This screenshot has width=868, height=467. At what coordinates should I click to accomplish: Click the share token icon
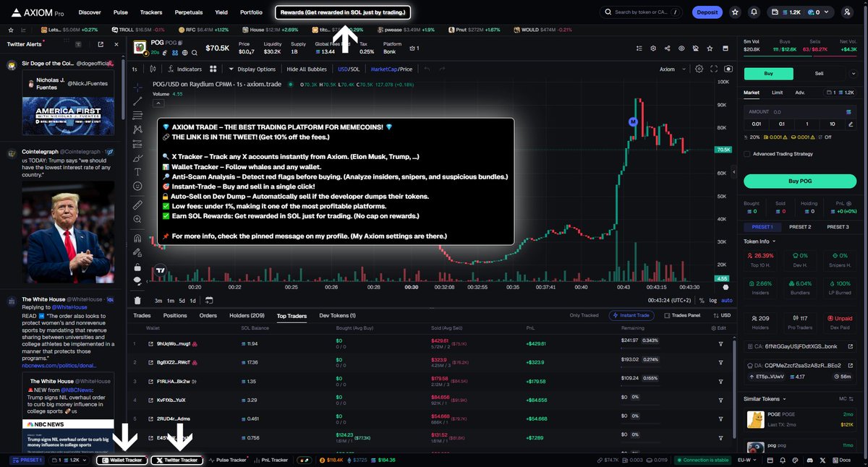tap(667, 48)
